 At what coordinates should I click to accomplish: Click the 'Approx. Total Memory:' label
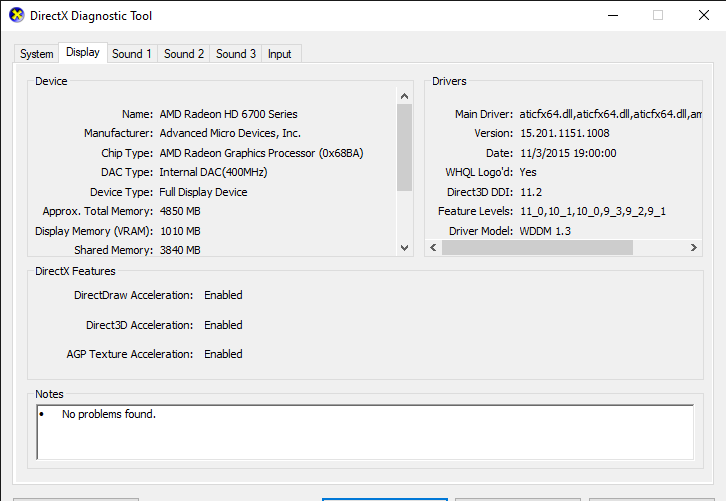(x=98, y=212)
